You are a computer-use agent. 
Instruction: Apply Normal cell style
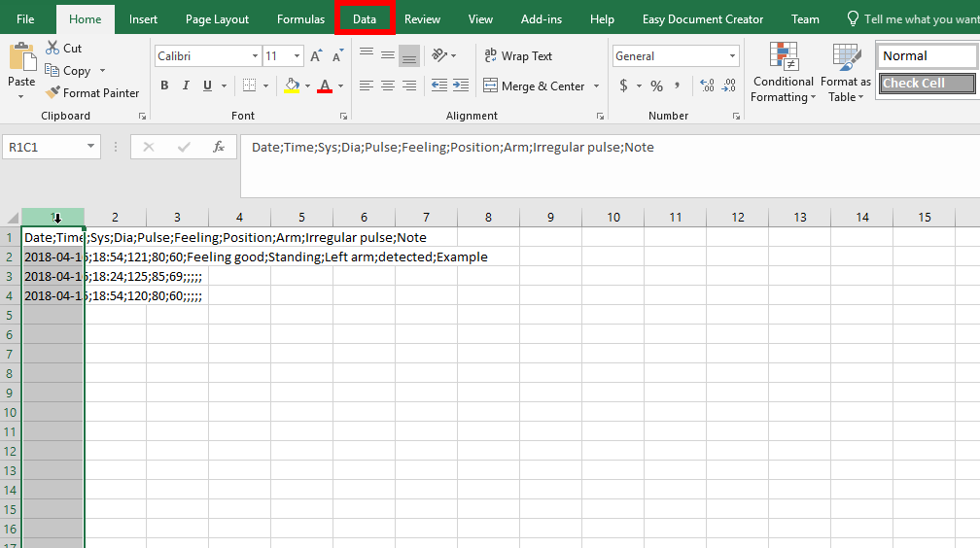927,55
